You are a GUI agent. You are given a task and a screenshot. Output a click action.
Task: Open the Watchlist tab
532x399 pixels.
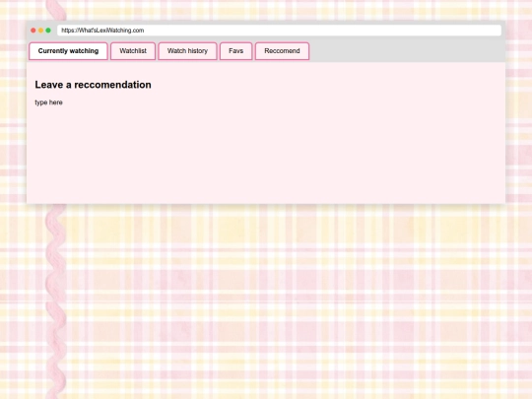tap(133, 51)
